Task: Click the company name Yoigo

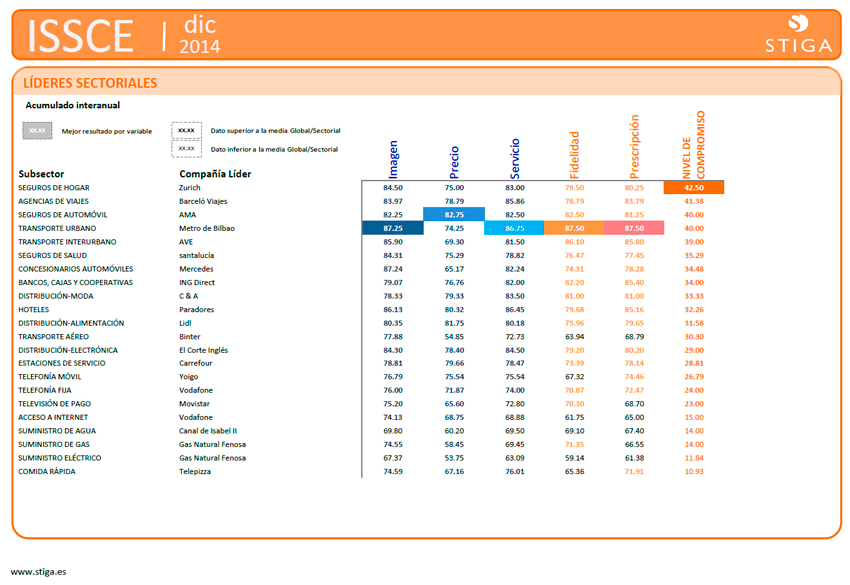Action: click(x=189, y=377)
